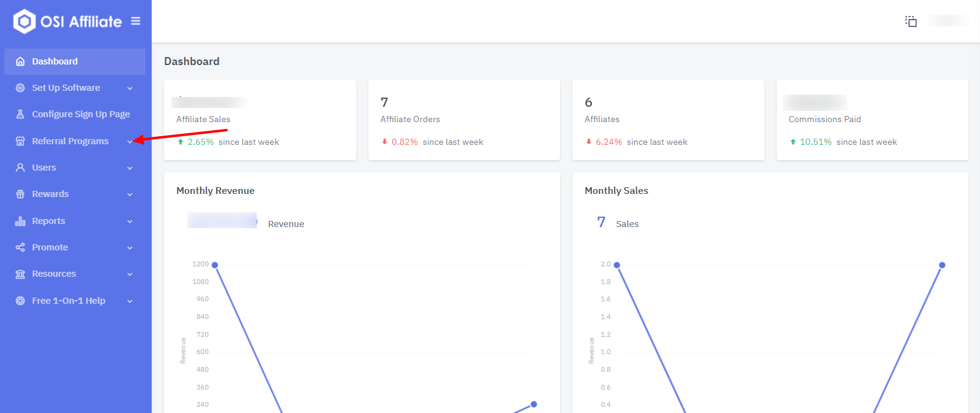This screenshot has width=980, height=413.
Task: Open the Referral Programs menu
Action: click(x=75, y=141)
